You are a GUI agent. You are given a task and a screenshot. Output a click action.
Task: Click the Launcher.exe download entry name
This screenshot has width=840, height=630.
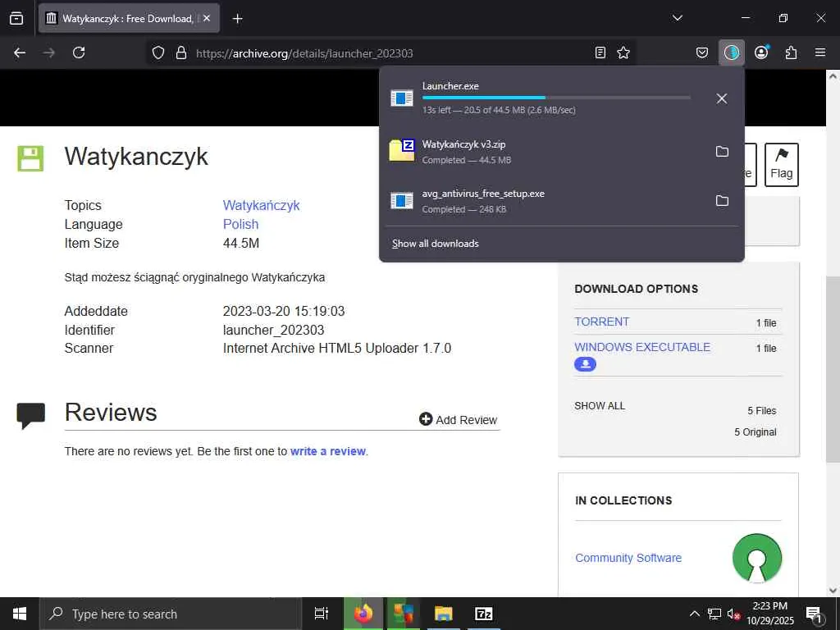450,85
